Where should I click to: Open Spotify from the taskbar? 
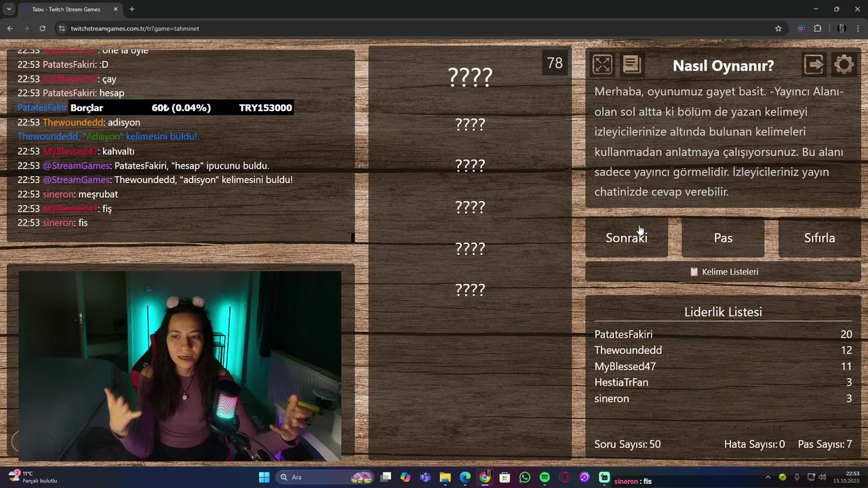pos(545,477)
